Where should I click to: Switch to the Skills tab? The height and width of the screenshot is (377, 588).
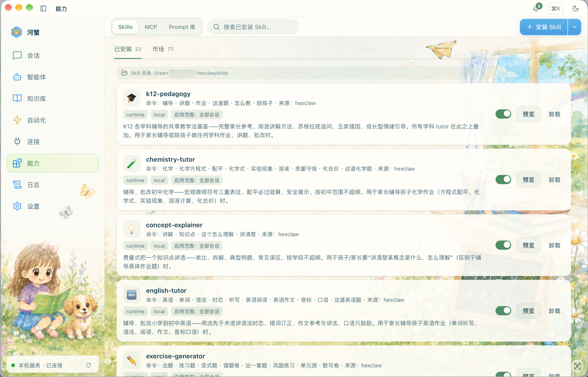pyautogui.click(x=125, y=27)
